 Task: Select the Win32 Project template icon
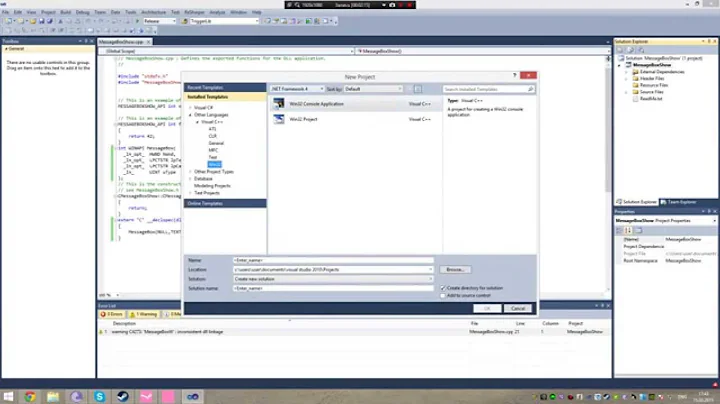tap(279, 119)
